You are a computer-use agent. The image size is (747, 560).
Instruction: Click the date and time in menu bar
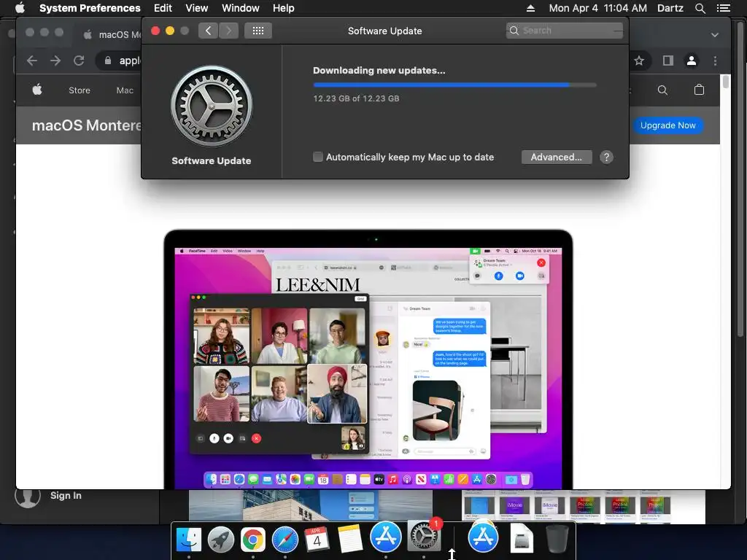click(598, 8)
